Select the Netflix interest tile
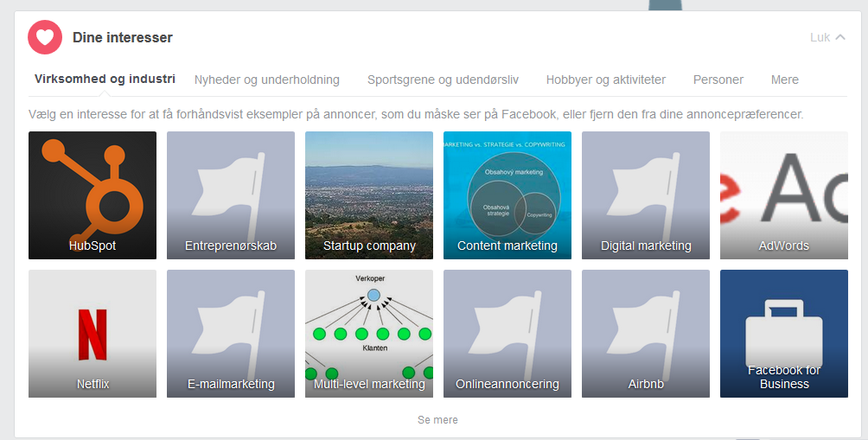868x440 pixels. pos(93,334)
